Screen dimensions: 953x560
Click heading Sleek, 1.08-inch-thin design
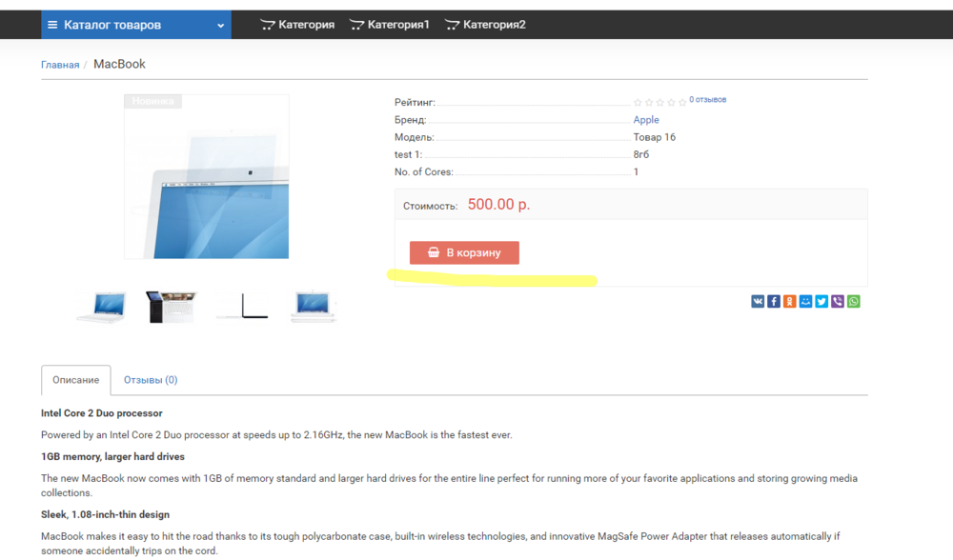pos(105,515)
